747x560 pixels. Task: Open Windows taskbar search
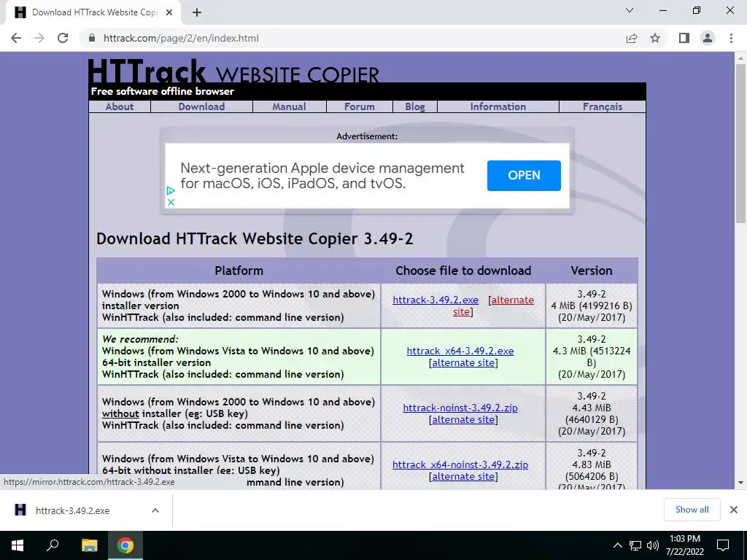click(53, 545)
